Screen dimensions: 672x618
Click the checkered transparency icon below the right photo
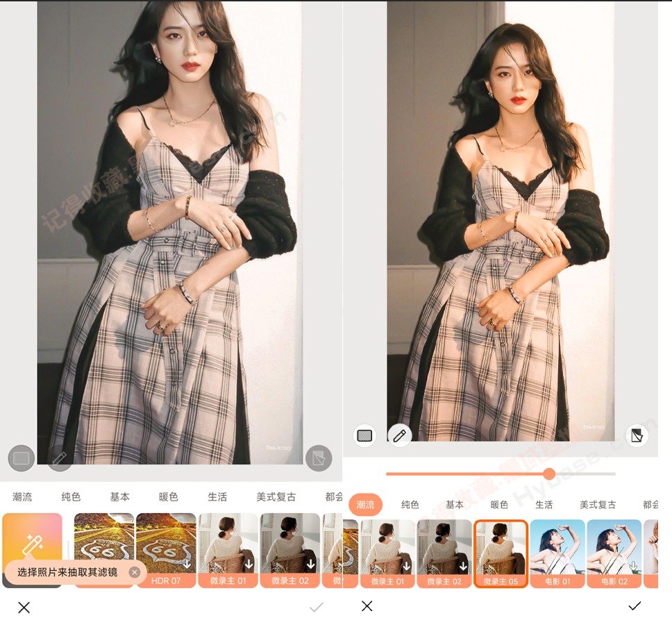coord(364,435)
